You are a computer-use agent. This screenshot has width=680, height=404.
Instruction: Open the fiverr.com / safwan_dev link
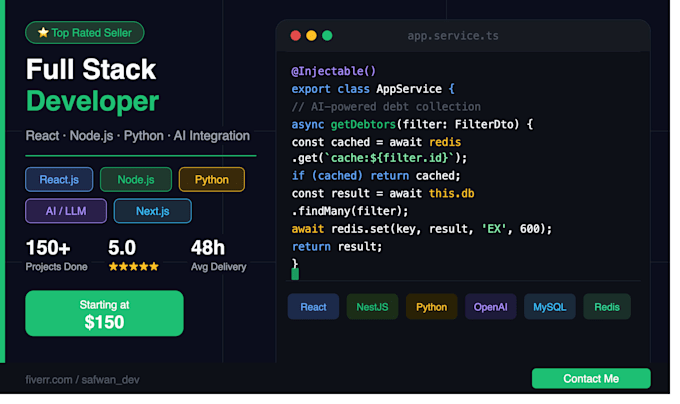point(82,380)
